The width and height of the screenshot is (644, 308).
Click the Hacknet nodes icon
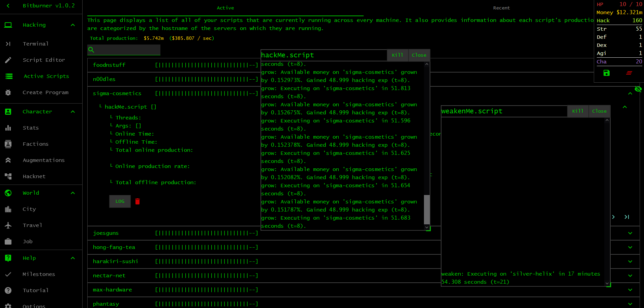(x=8, y=176)
